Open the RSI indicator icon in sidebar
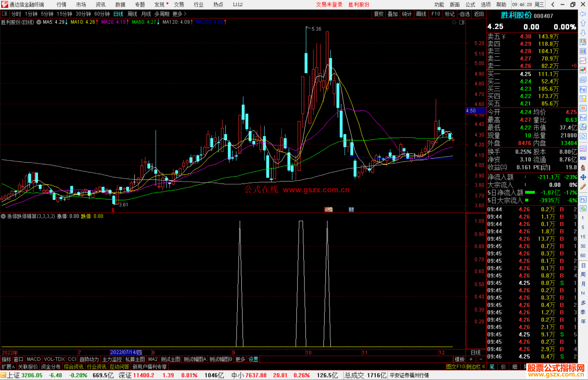Screen dimensions: 588x380 (x=583, y=158)
